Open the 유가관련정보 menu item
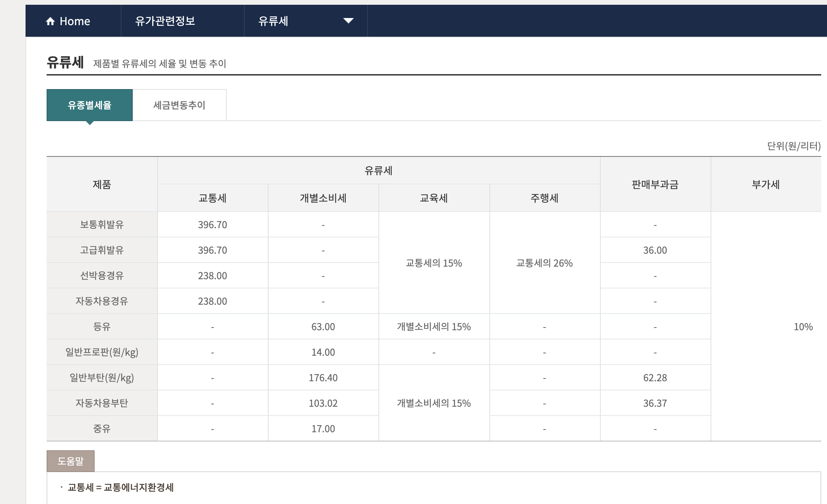The height and width of the screenshot is (504, 827). [x=165, y=21]
